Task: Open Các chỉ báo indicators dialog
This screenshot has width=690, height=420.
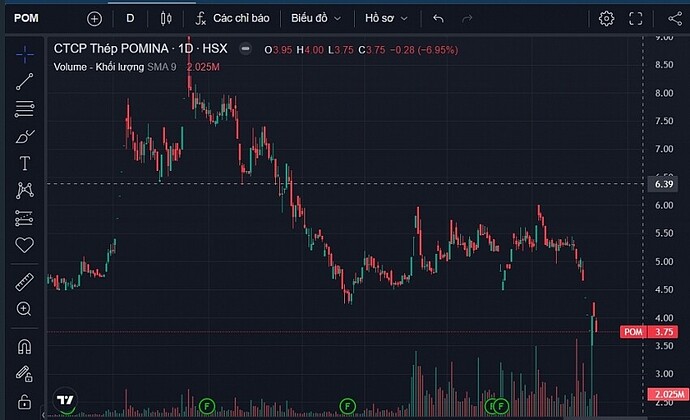Action: [x=232, y=18]
